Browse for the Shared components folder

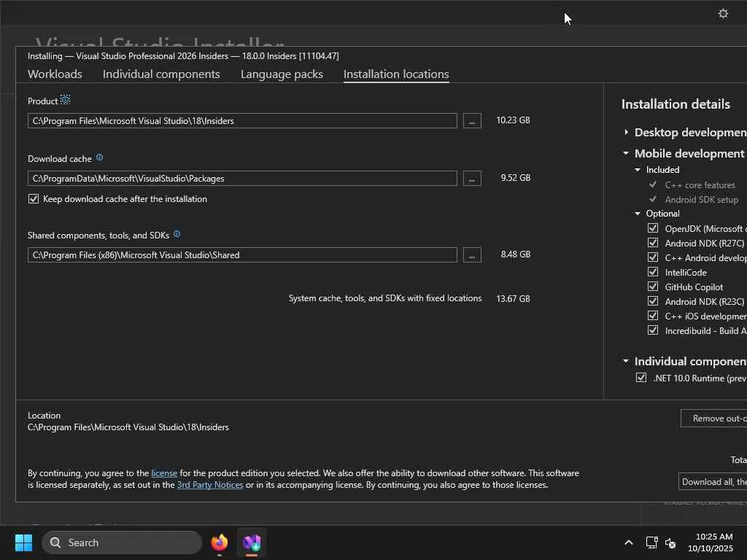point(472,254)
